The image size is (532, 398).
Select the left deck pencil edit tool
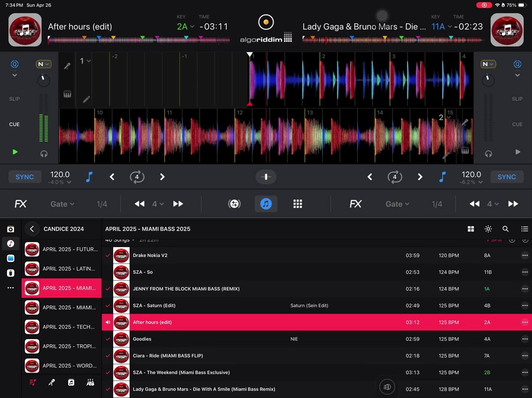(86, 99)
